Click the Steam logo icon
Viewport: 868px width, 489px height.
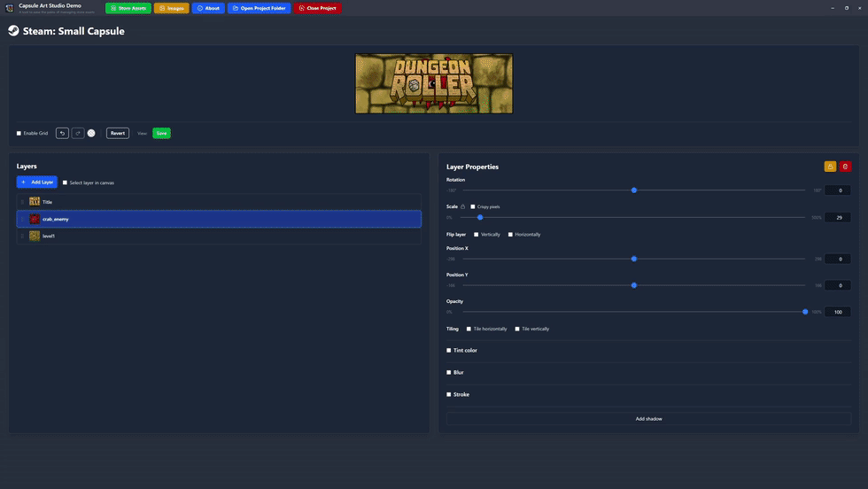pos(13,30)
